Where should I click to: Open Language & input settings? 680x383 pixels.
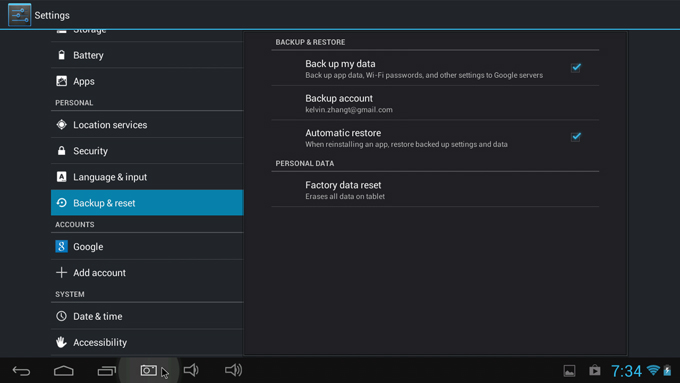coord(147,177)
